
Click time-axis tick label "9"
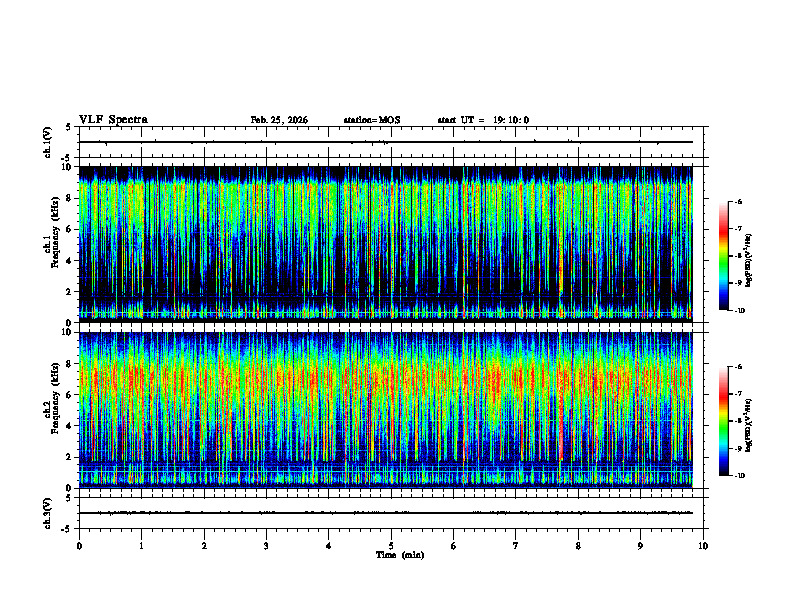pyautogui.click(x=640, y=546)
